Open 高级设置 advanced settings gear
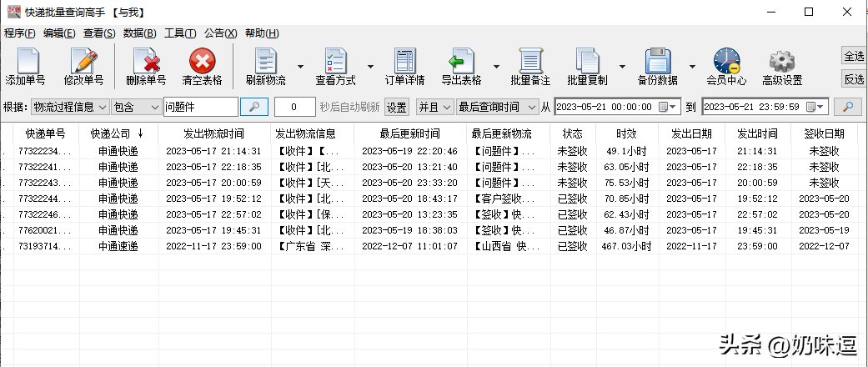 [782, 67]
